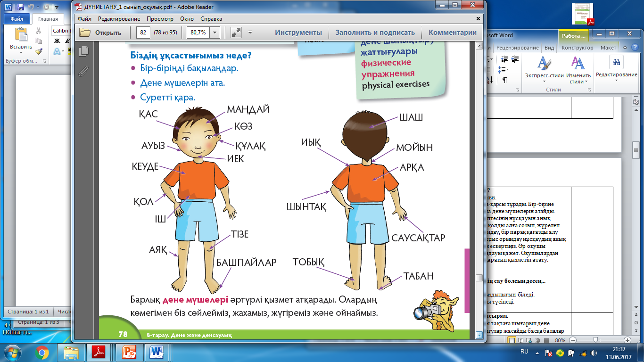
Task: Click the Adobe Reader vertical scrollbar thumb
Action: 479,278
